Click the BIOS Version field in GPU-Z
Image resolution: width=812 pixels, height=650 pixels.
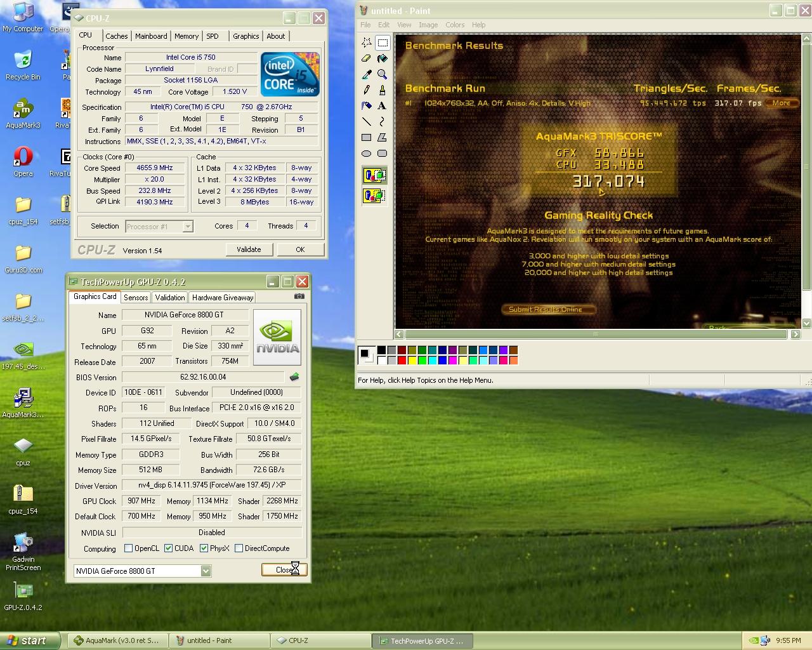point(203,377)
